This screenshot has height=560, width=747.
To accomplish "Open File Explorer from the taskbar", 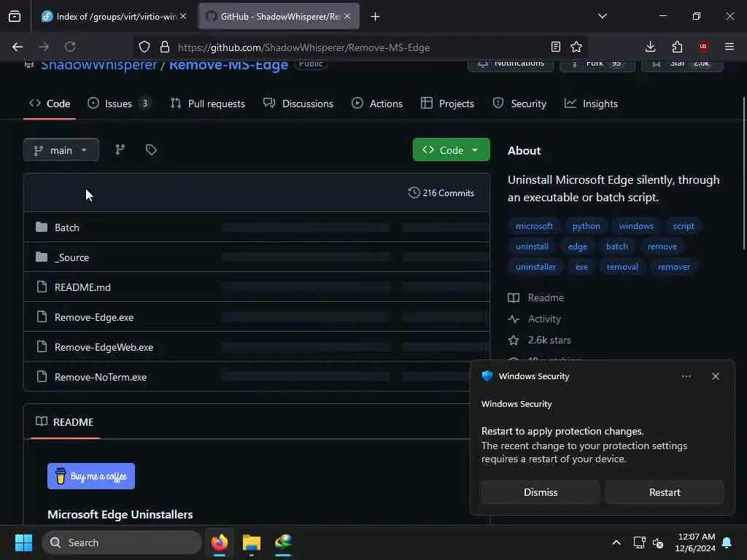I will (252, 542).
